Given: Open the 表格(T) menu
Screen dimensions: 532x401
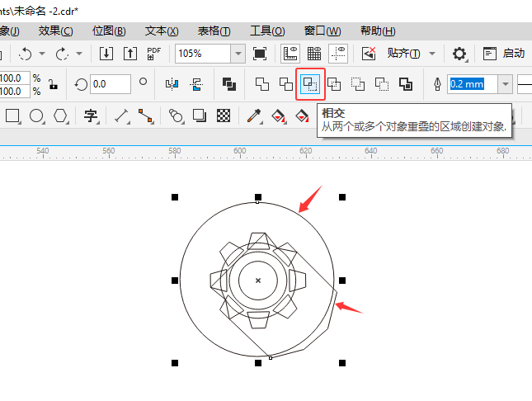Looking at the screenshot, I should (214, 31).
